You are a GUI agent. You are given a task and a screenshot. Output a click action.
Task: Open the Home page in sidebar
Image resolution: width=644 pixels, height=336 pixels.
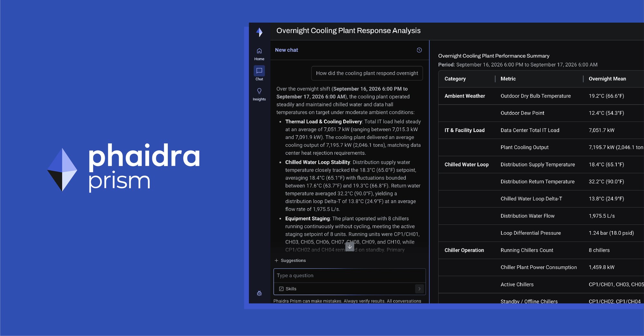point(259,54)
